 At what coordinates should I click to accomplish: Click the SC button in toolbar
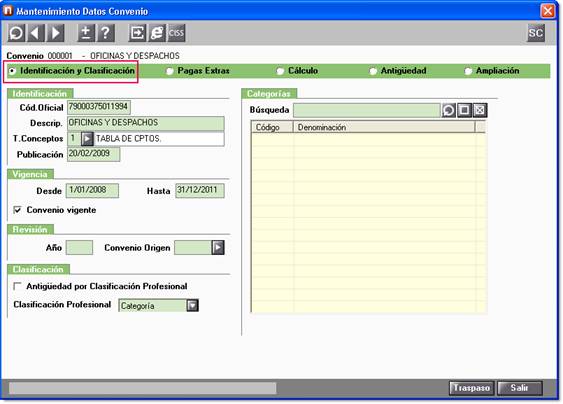click(x=536, y=33)
